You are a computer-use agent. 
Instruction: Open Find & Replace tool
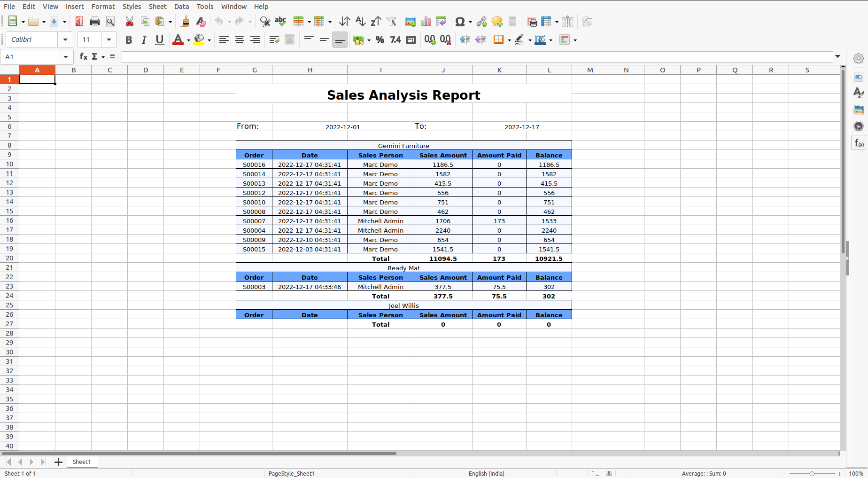(x=265, y=22)
